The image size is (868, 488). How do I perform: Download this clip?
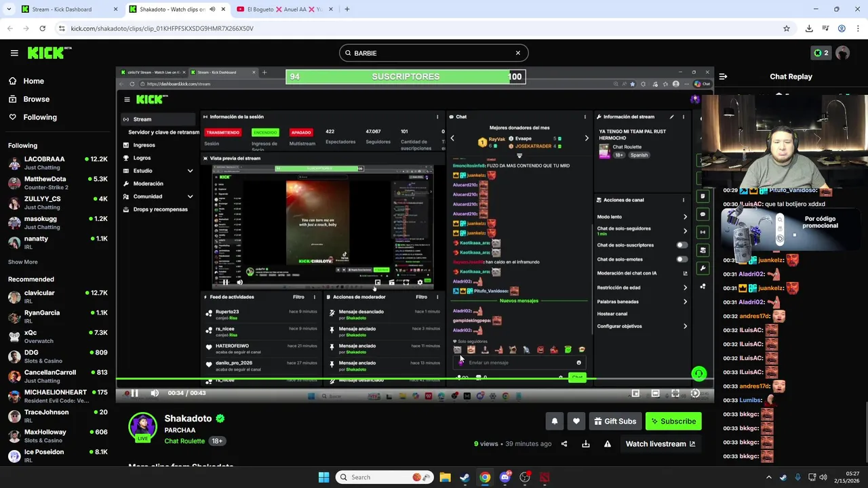tap(586, 444)
